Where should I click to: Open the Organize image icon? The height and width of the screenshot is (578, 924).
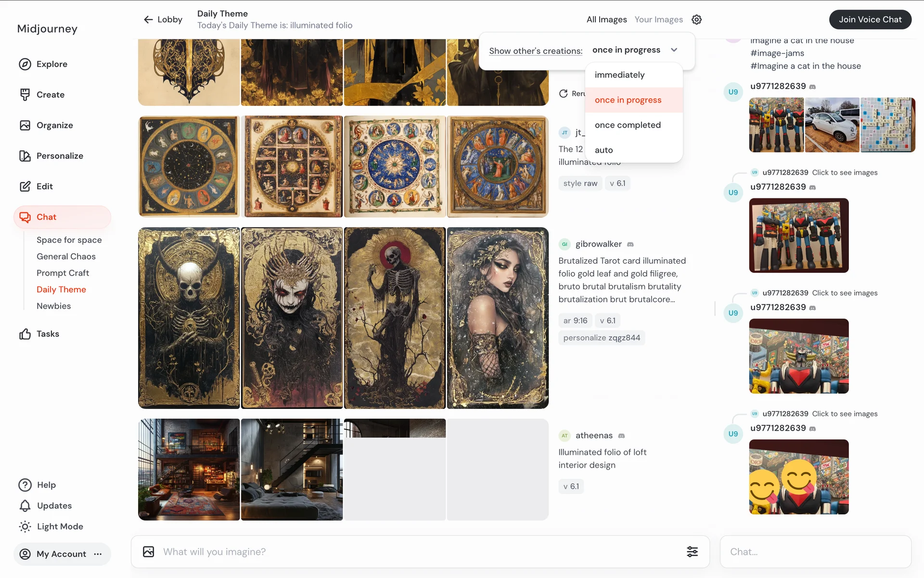pyautogui.click(x=25, y=125)
